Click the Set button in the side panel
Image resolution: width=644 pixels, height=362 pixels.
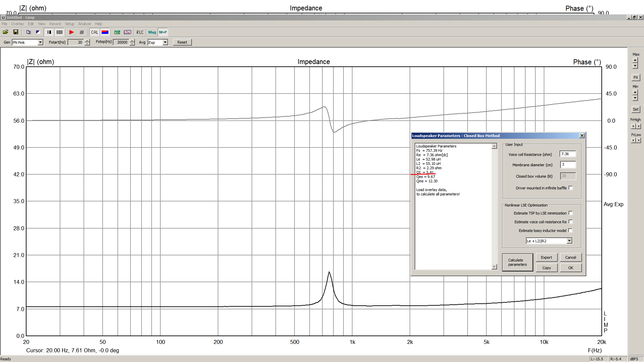636,109
